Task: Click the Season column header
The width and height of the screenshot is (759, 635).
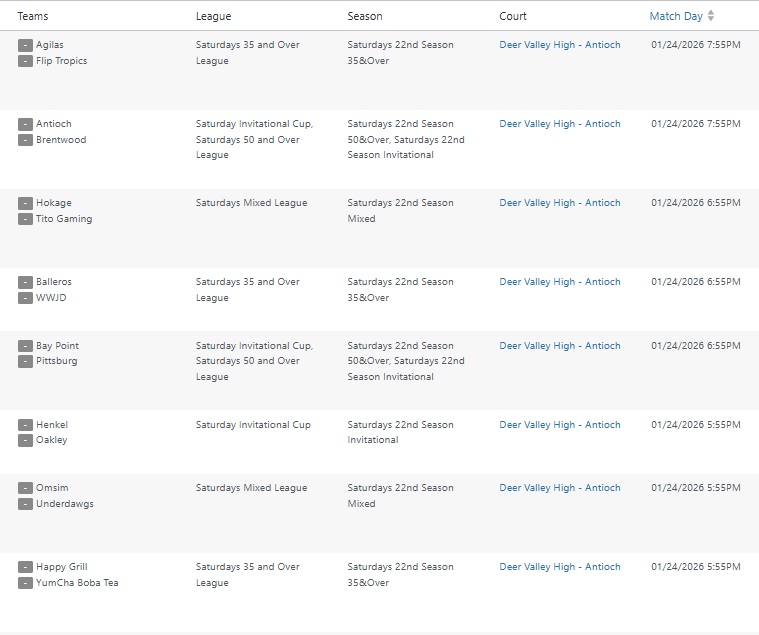Action: (x=364, y=16)
